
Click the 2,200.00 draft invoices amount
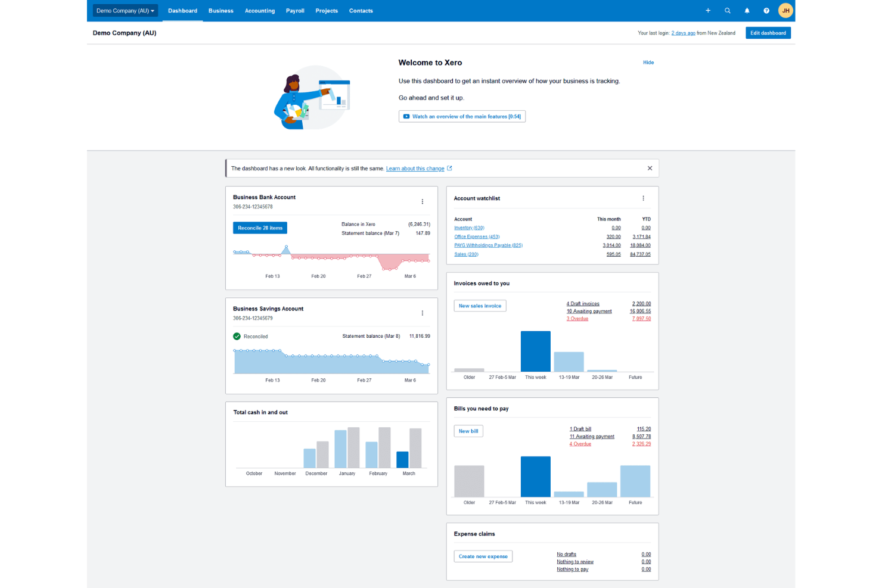tap(641, 304)
